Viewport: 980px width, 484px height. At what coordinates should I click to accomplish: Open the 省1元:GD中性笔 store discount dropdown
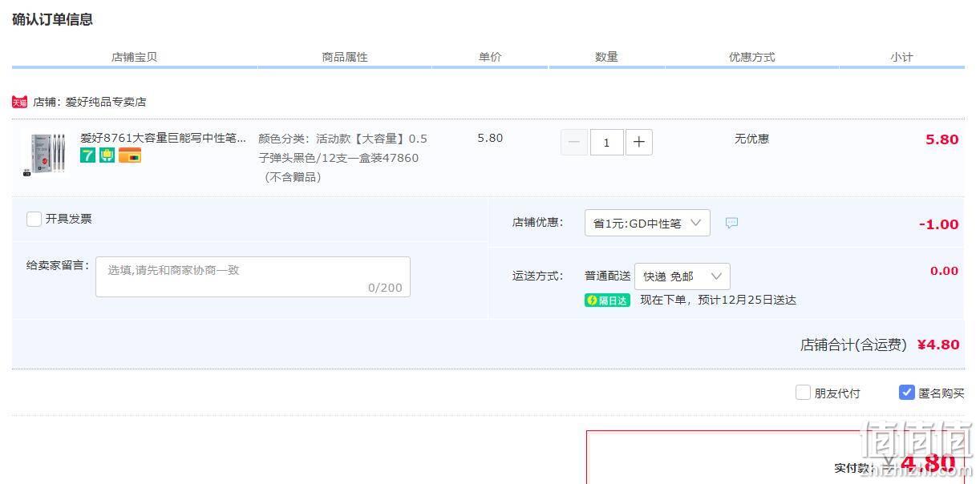[647, 223]
